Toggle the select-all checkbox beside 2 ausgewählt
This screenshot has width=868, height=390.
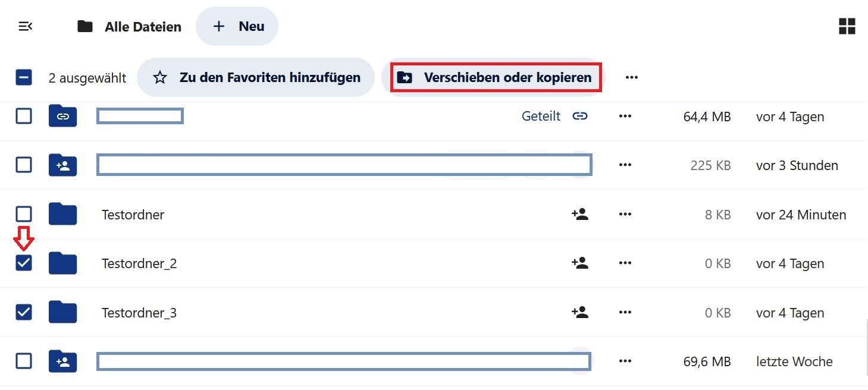(24, 77)
